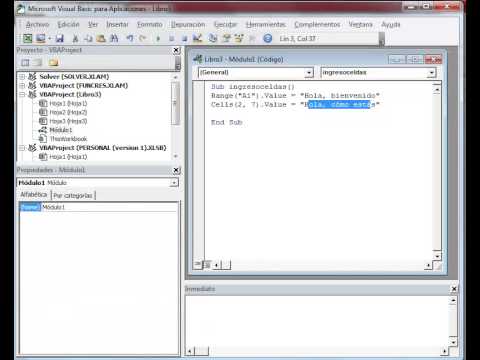Click the Cut (scissors) toolbar icon
This screenshot has height=360, width=480.
[76, 39]
